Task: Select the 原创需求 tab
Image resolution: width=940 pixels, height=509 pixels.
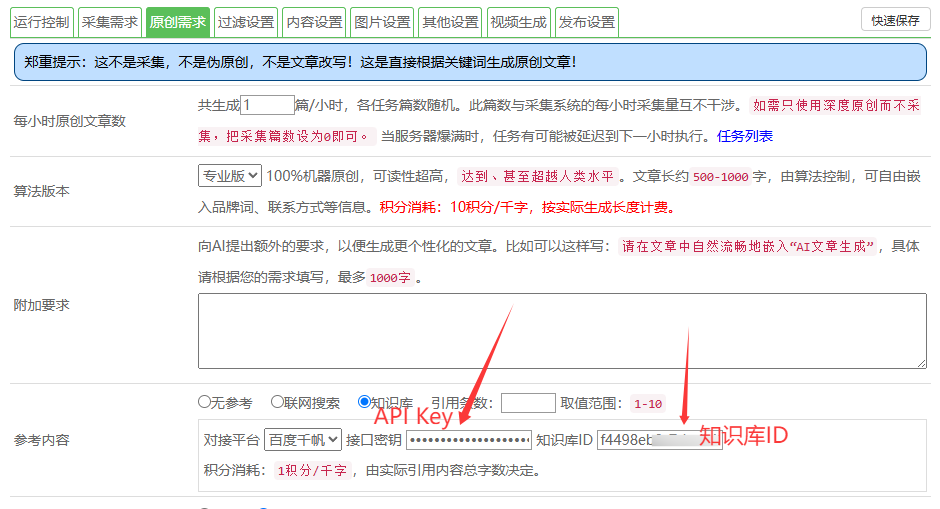Action: [x=176, y=21]
